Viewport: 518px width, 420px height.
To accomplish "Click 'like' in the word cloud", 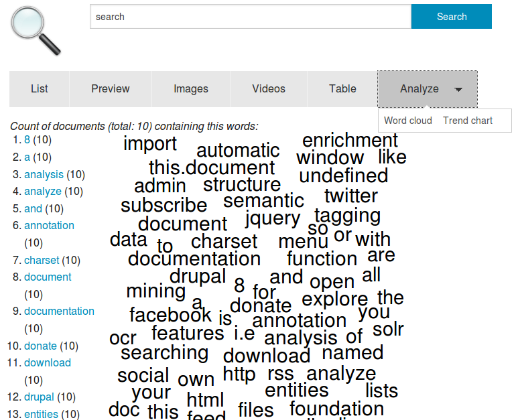I will pos(392,157).
